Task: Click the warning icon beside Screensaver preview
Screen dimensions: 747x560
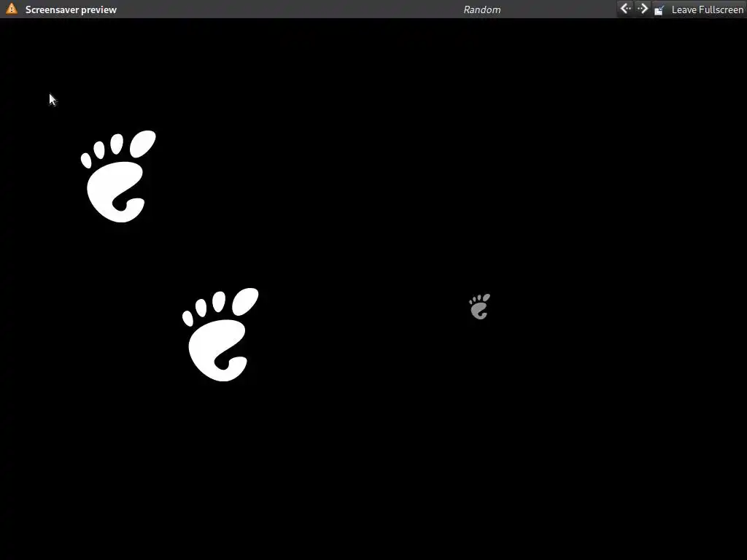Action: (x=12, y=9)
